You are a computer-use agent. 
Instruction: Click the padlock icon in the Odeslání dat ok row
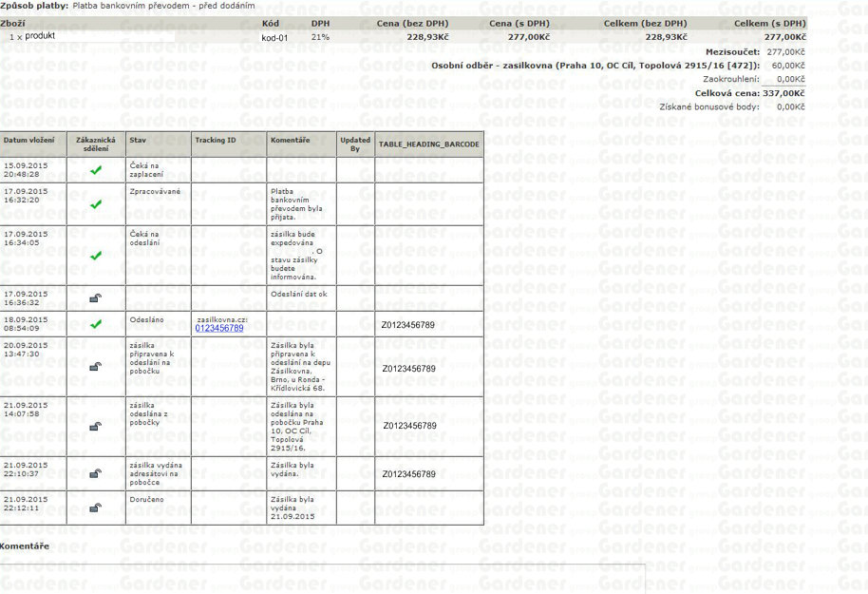[x=95, y=298]
